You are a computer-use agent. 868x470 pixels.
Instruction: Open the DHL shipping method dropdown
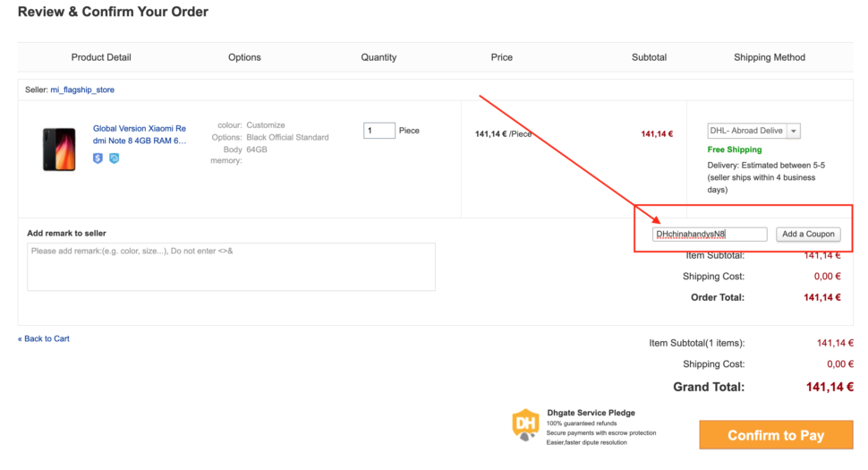click(x=754, y=131)
